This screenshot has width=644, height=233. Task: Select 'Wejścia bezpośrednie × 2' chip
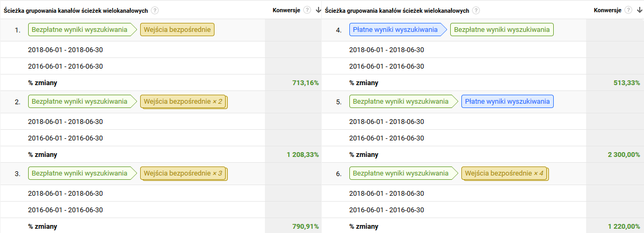(183, 101)
